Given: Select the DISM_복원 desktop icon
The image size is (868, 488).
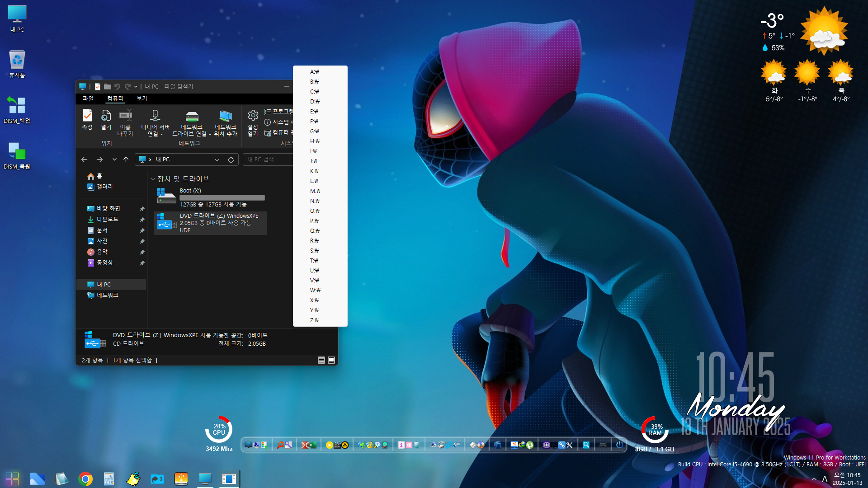Looking at the screenshot, I should (17, 155).
